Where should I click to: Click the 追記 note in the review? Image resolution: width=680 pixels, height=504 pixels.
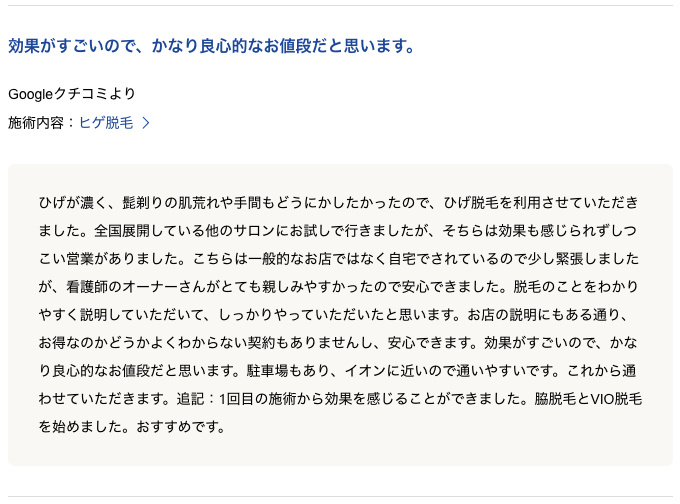190,399
